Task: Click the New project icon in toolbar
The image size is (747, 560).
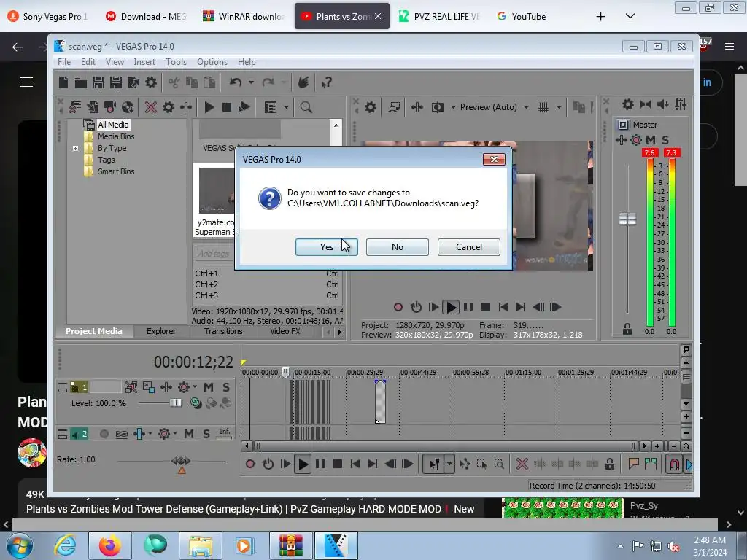Action: coord(63,82)
